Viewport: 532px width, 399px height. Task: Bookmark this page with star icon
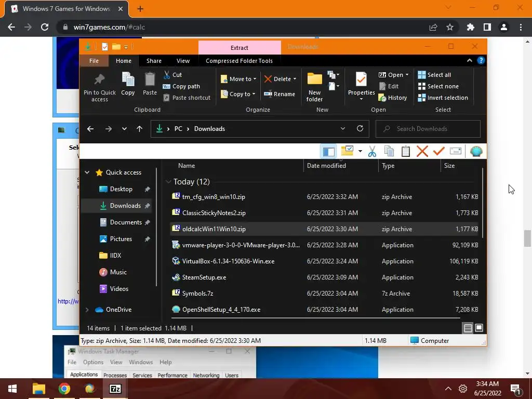pos(450,27)
